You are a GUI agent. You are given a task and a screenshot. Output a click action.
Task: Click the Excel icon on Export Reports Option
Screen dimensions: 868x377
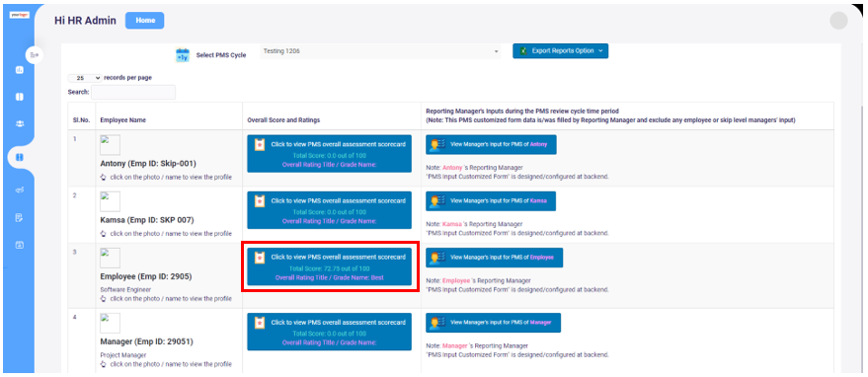[x=523, y=51]
